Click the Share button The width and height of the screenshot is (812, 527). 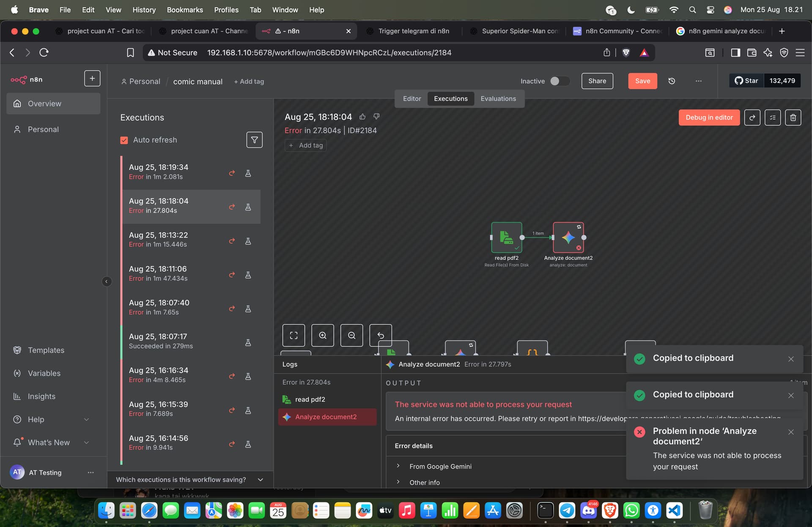(x=597, y=81)
